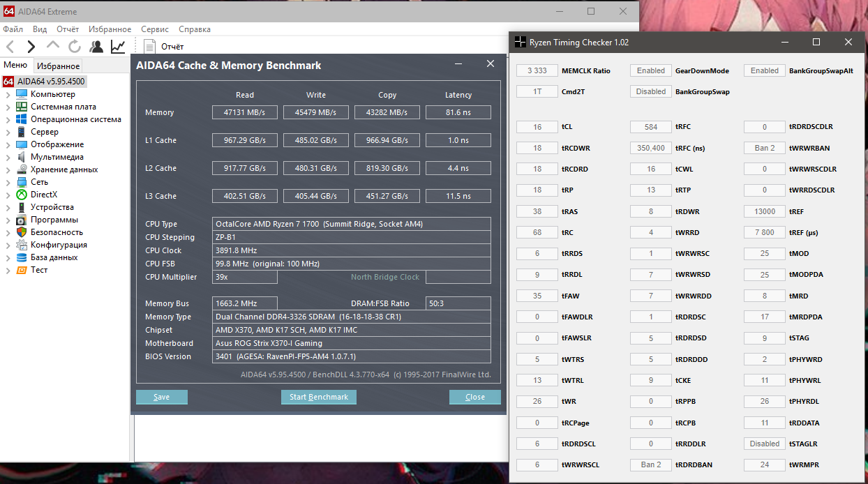
Task: Select the Хранение данных storage icon
Action: click(x=22, y=169)
